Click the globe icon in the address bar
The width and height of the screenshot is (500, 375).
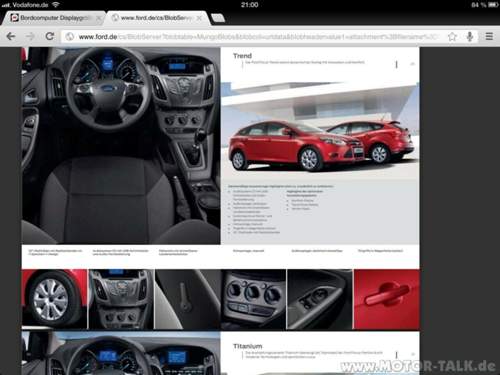pos(70,36)
